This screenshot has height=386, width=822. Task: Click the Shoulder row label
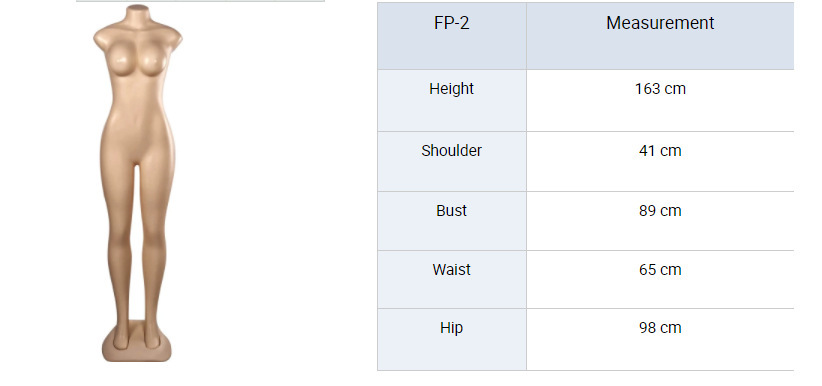(x=451, y=151)
